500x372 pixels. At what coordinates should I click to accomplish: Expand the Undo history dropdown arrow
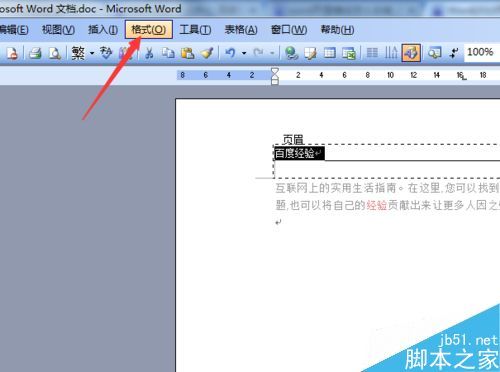click(x=244, y=53)
